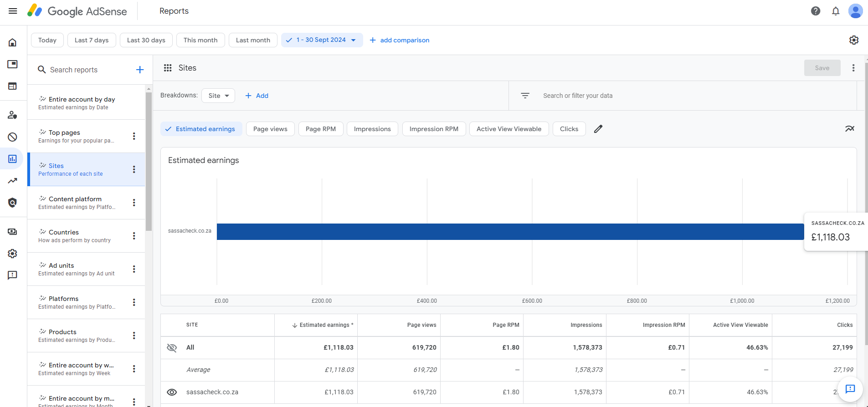Open options menu for Content platform report
This screenshot has height=407, width=868.
click(134, 203)
